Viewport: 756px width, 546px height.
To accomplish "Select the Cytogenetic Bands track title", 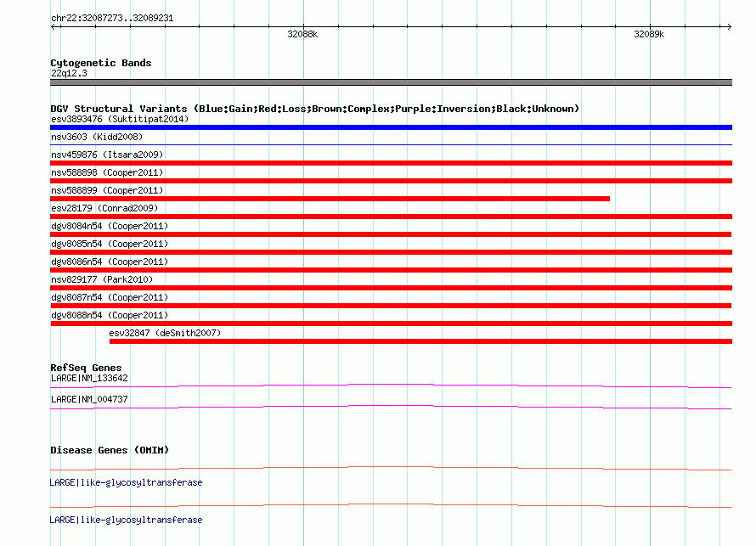I will point(101,63).
